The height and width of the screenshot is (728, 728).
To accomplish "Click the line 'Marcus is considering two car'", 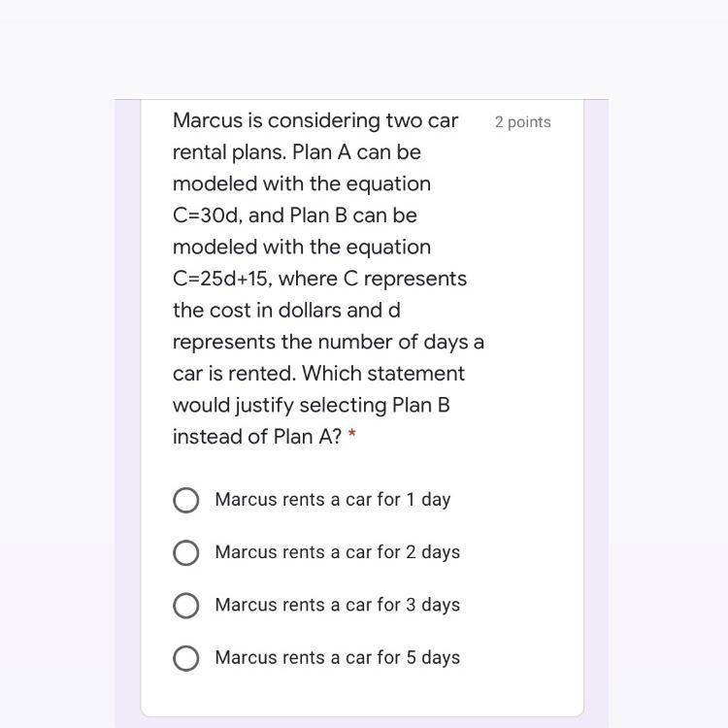I will (315, 121).
